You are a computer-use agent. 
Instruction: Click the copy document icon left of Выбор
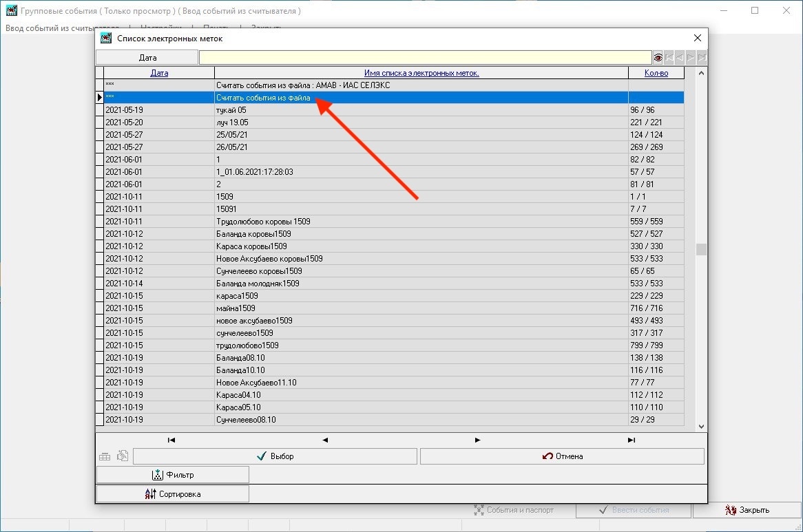(123, 456)
